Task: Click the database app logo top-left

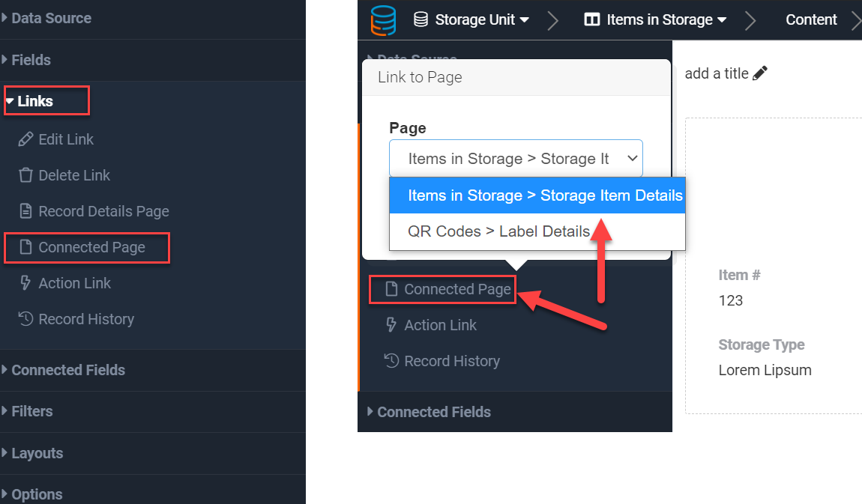Action: 383,20
